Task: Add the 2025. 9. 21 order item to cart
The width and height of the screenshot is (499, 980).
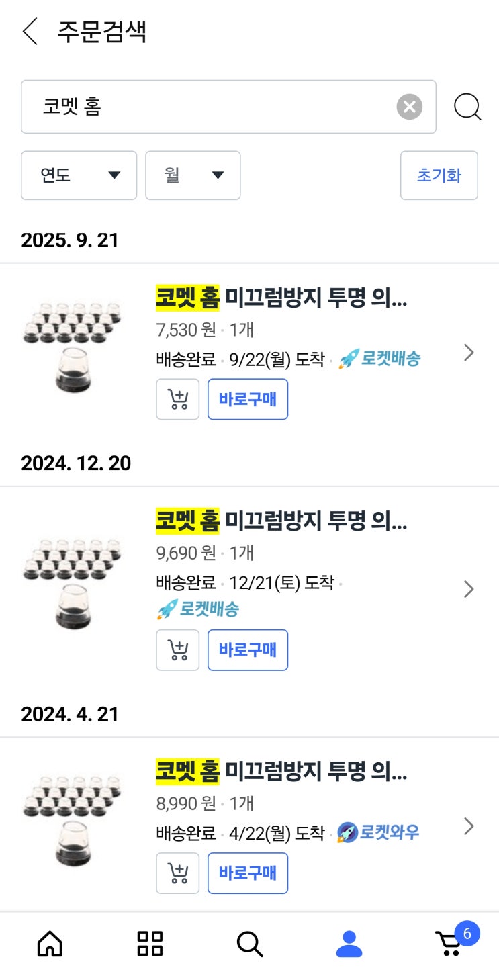Action: click(x=178, y=400)
